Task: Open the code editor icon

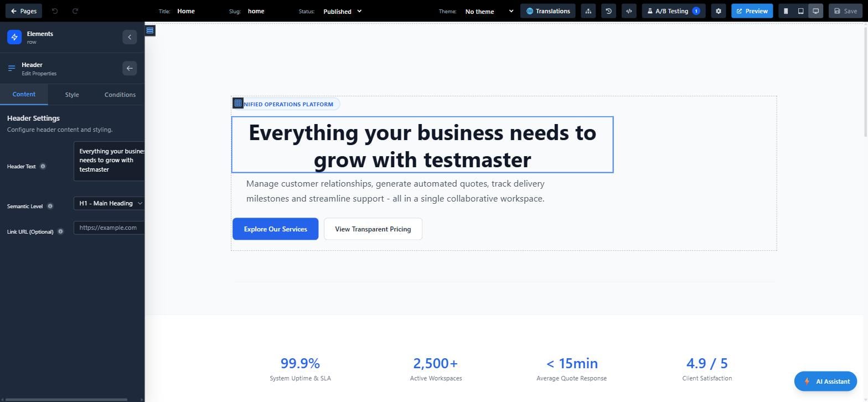Action: pyautogui.click(x=629, y=11)
